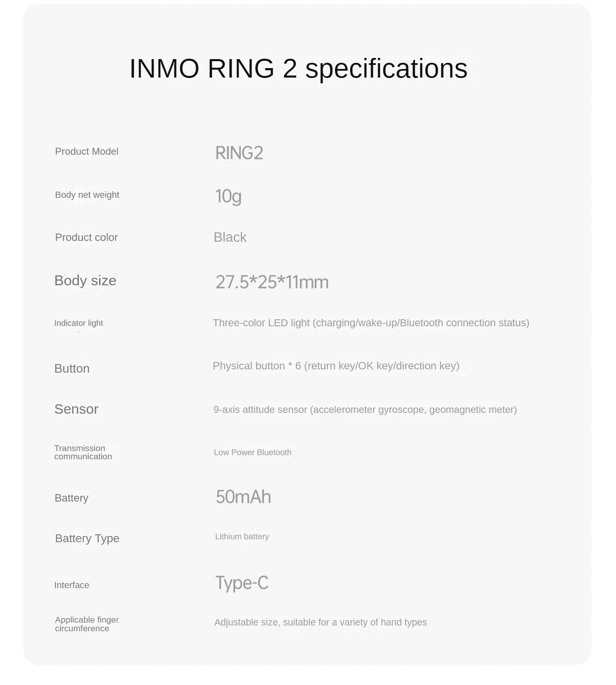Click the INMO RING 2 specifications heading

[298, 68]
